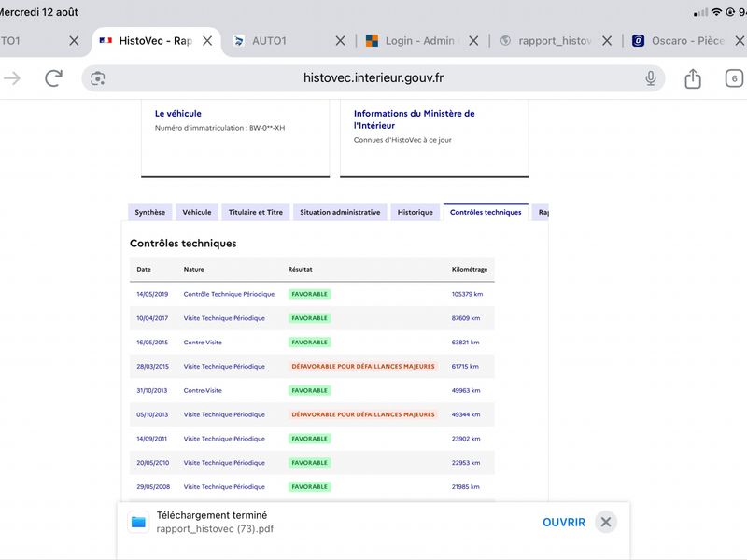This screenshot has width=747, height=560.
Task: Select the 14/09/2011 date cell
Action: (x=152, y=439)
